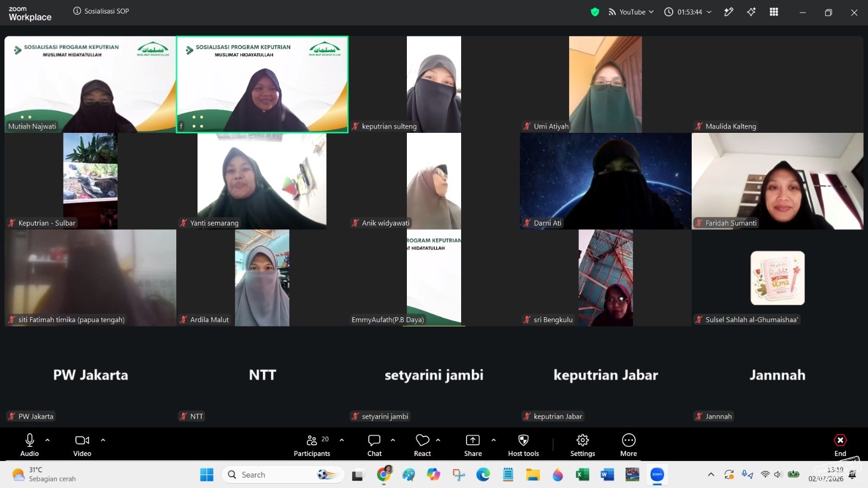Open the Chat panel
Image resolution: width=868 pixels, height=488 pixels.
tap(374, 445)
